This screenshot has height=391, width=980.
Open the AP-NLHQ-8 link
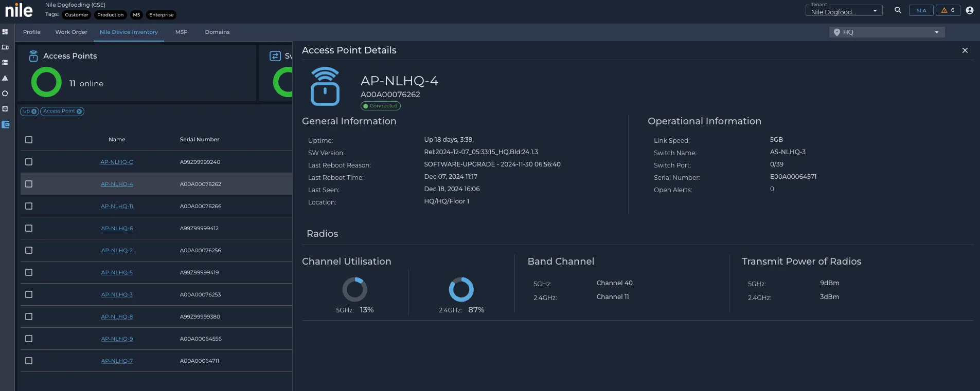pos(117,316)
